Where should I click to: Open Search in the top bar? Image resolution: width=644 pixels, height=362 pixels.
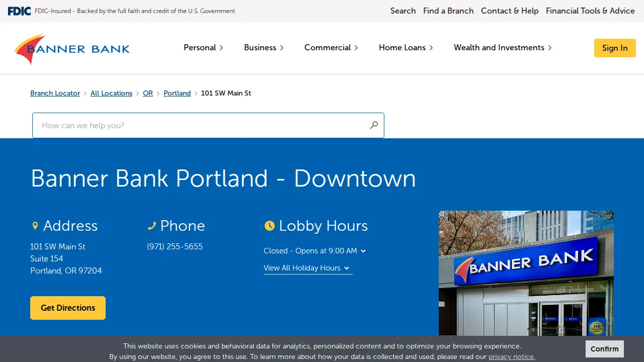[x=403, y=11]
